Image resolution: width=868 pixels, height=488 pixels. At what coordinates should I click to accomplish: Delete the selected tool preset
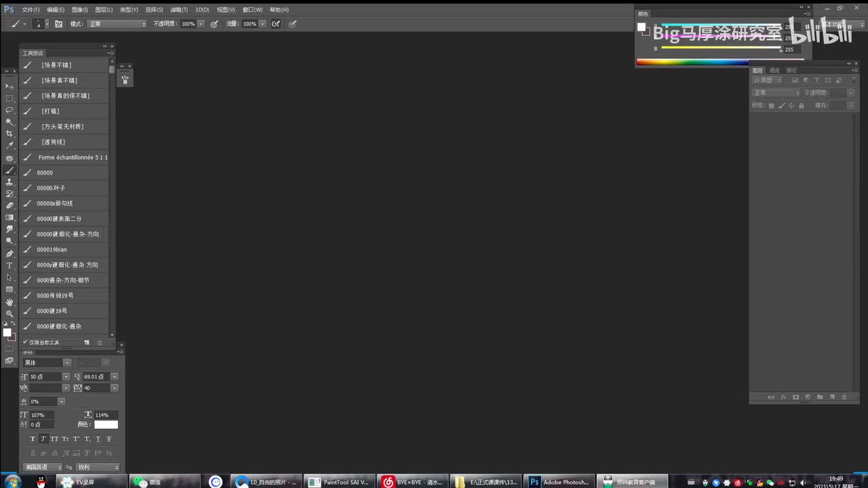(x=100, y=342)
